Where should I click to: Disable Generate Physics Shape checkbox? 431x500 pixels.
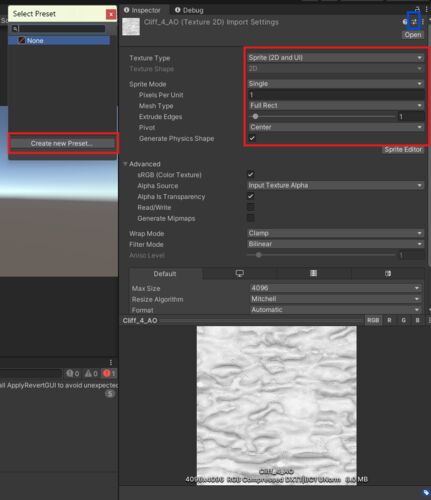tap(252, 138)
